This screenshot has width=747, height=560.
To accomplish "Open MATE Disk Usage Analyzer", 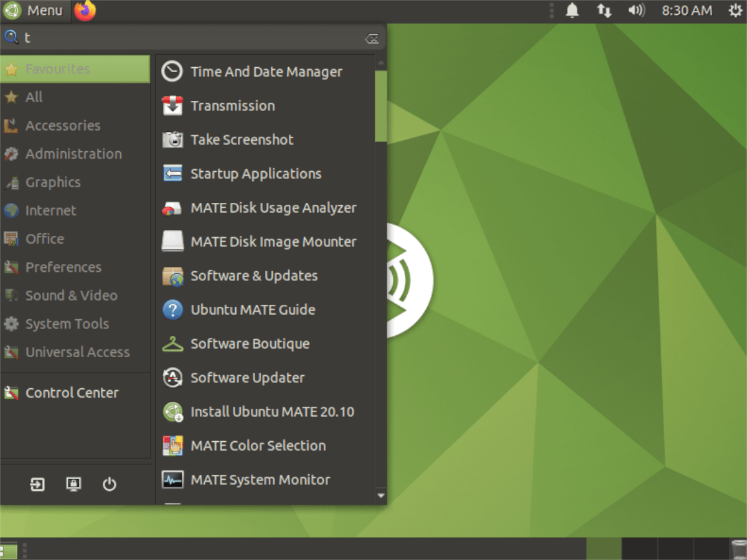I will pyautogui.click(x=273, y=207).
